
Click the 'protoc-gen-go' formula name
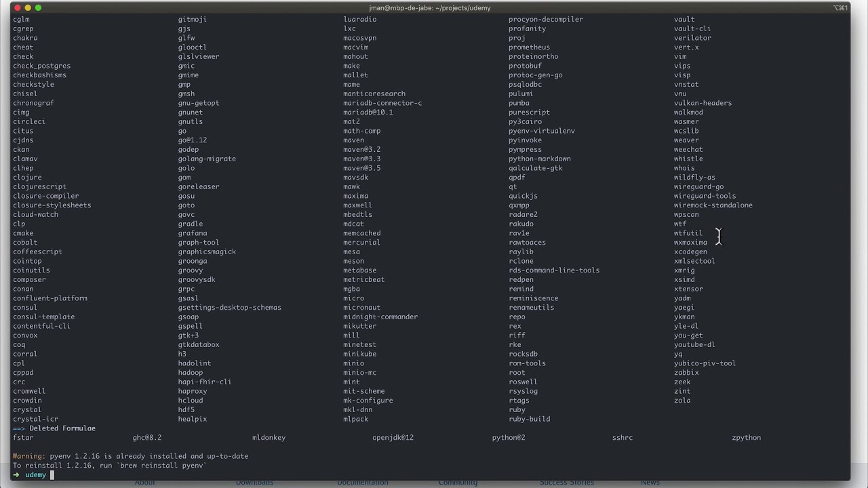point(536,75)
